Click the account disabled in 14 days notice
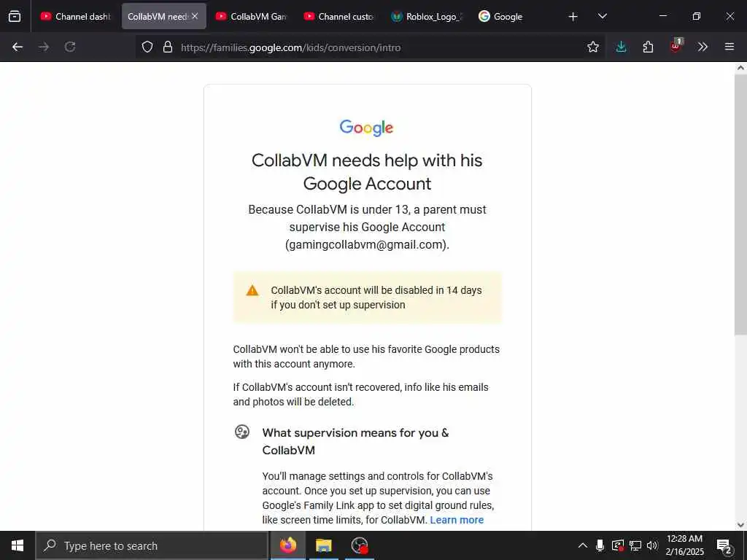Screen dimensions: 747x560 pyautogui.click(x=368, y=297)
